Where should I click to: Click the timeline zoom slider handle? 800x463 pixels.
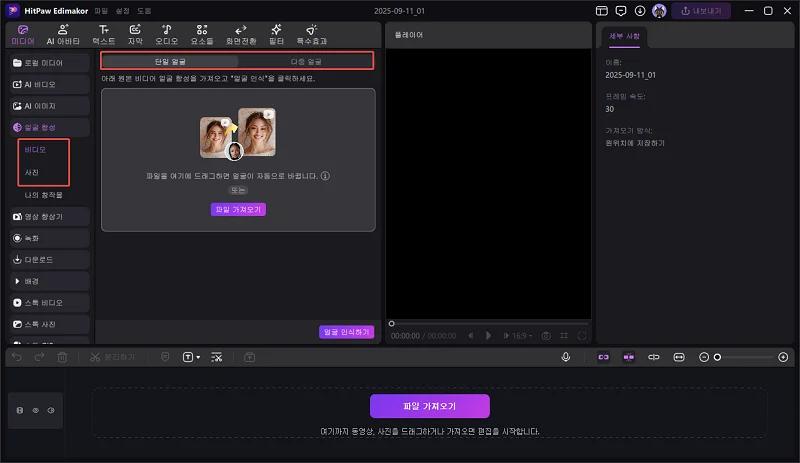pos(717,357)
